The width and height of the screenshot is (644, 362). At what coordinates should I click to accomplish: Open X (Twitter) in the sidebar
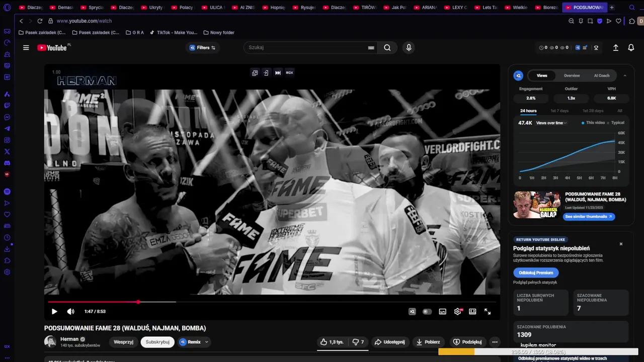tap(7, 151)
